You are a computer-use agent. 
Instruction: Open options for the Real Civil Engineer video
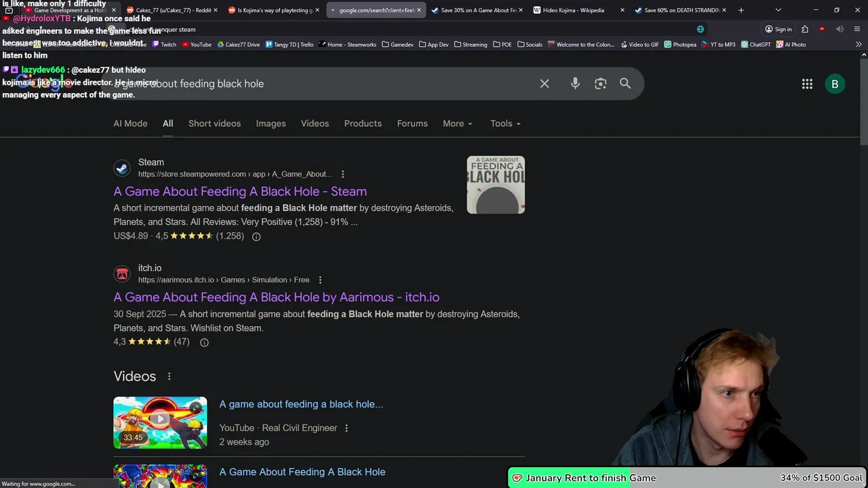(347, 428)
